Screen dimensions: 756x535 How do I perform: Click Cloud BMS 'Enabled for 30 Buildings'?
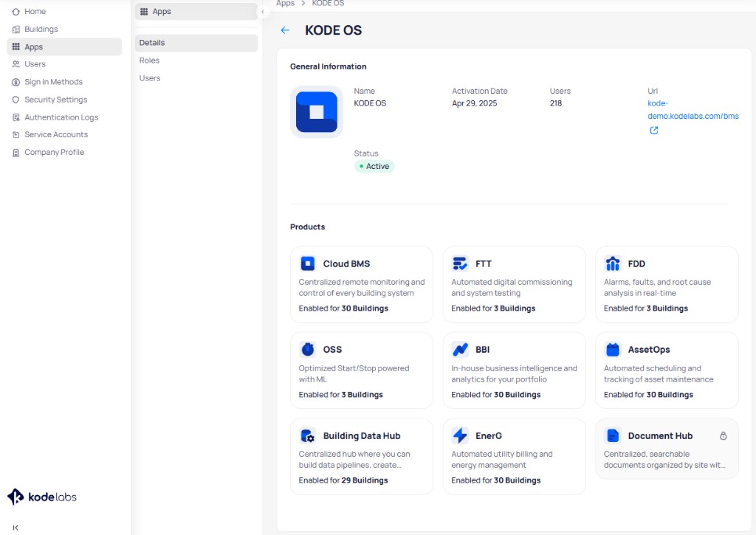343,308
